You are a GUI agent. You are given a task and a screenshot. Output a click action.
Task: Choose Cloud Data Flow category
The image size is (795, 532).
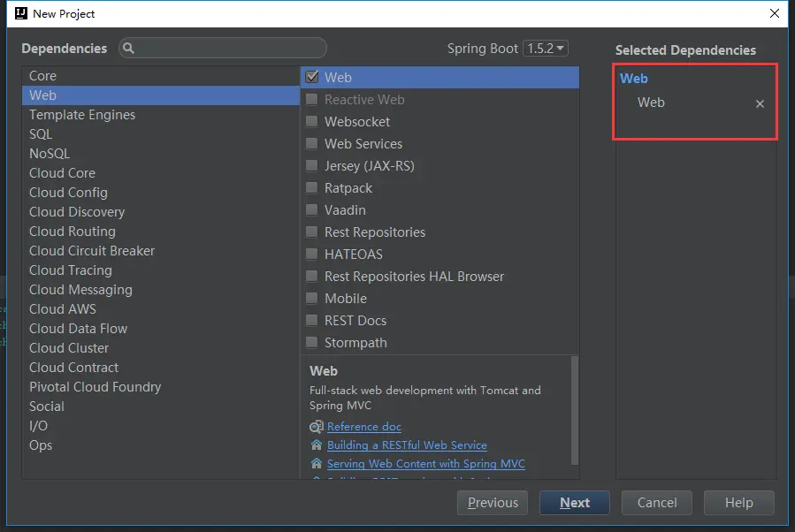[161, 329]
